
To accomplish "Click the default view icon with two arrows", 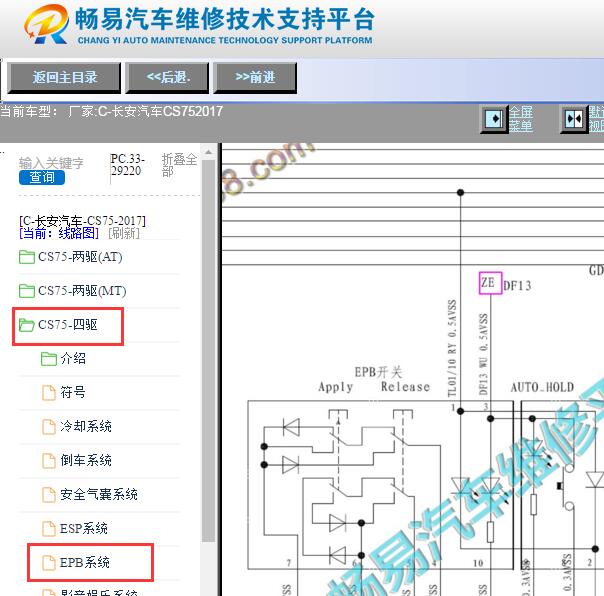I will [574, 119].
